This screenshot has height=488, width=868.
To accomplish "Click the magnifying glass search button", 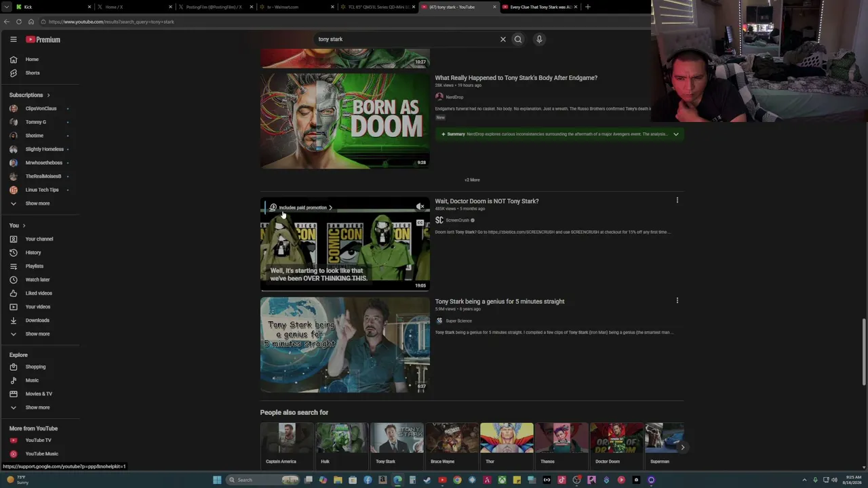I will pos(518,39).
